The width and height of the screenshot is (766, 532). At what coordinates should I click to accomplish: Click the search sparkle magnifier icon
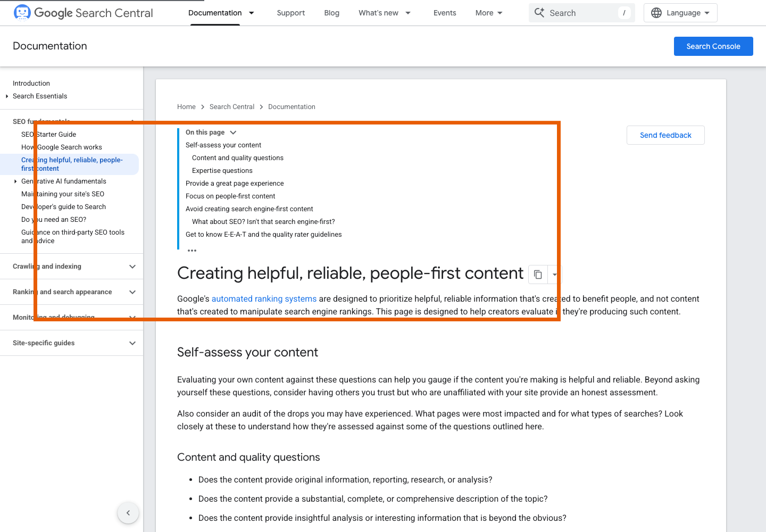click(x=539, y=13)
